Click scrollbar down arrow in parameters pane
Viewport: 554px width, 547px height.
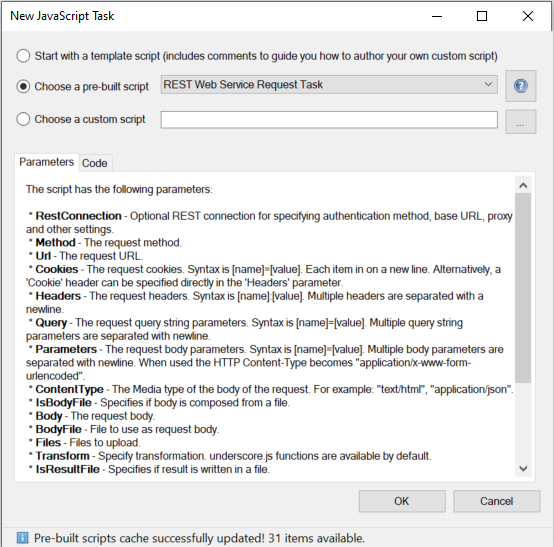coord(523,469)
